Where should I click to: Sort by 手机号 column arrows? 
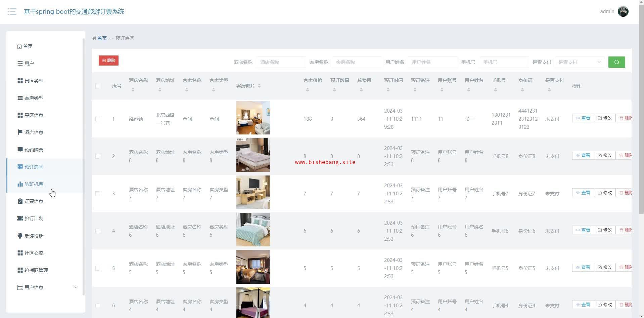(496, 90)
